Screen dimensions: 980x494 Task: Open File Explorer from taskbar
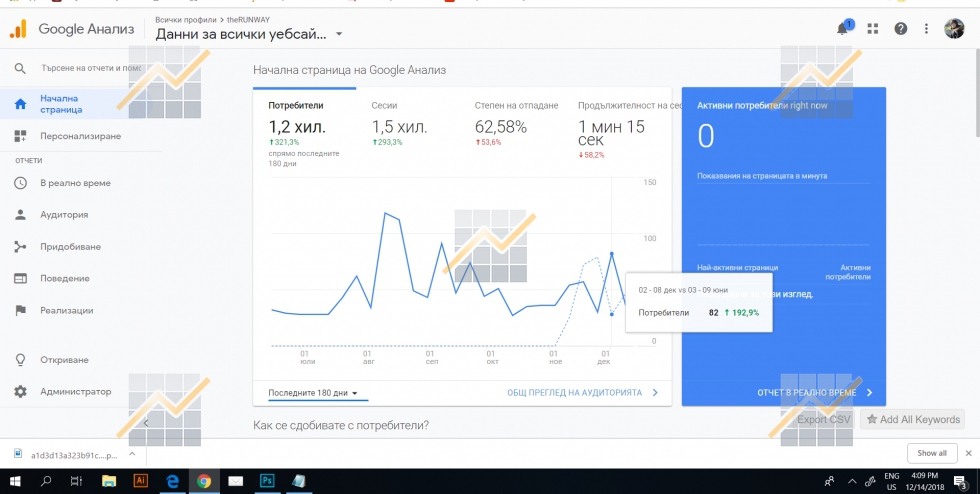coord(109,481)
